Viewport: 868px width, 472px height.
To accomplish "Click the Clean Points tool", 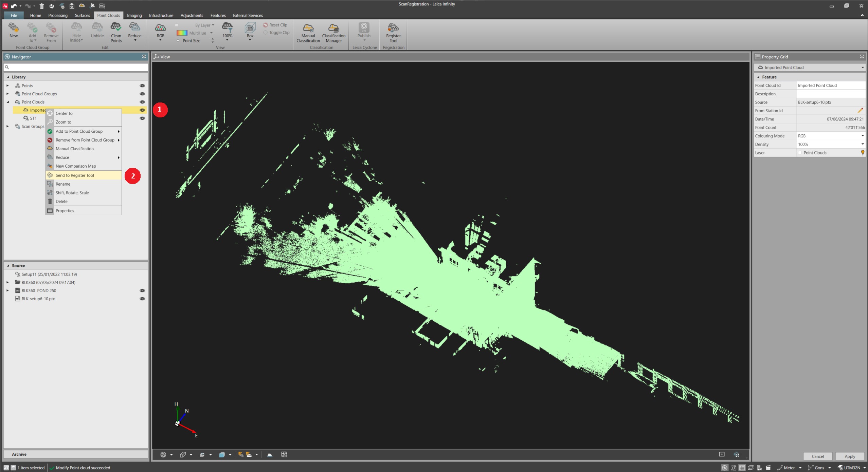I will tap(116, 32).
